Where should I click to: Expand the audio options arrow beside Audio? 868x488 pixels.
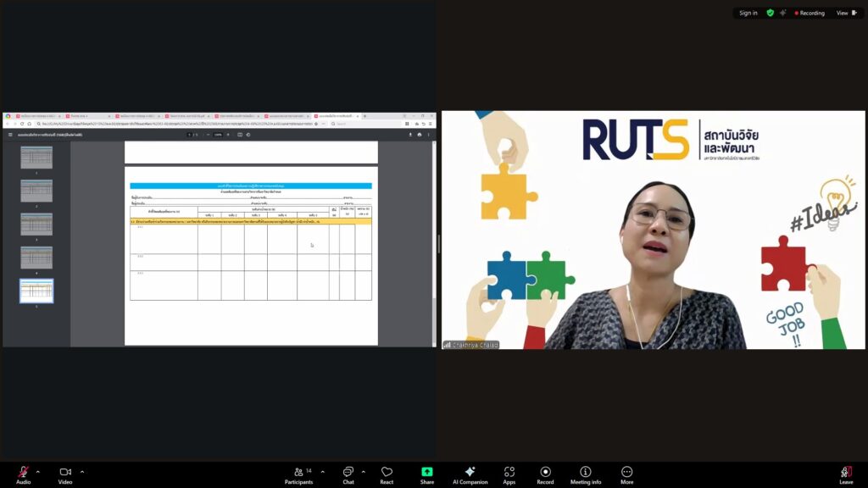[37, 472]
